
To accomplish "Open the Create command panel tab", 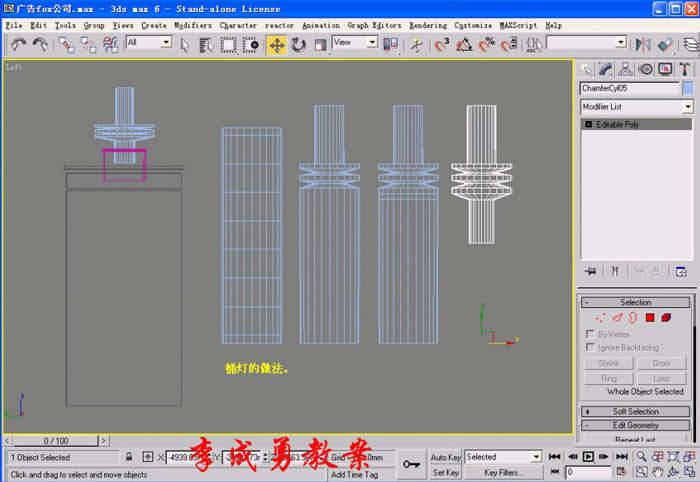I will pyautogui.click(x=587, y=69).
